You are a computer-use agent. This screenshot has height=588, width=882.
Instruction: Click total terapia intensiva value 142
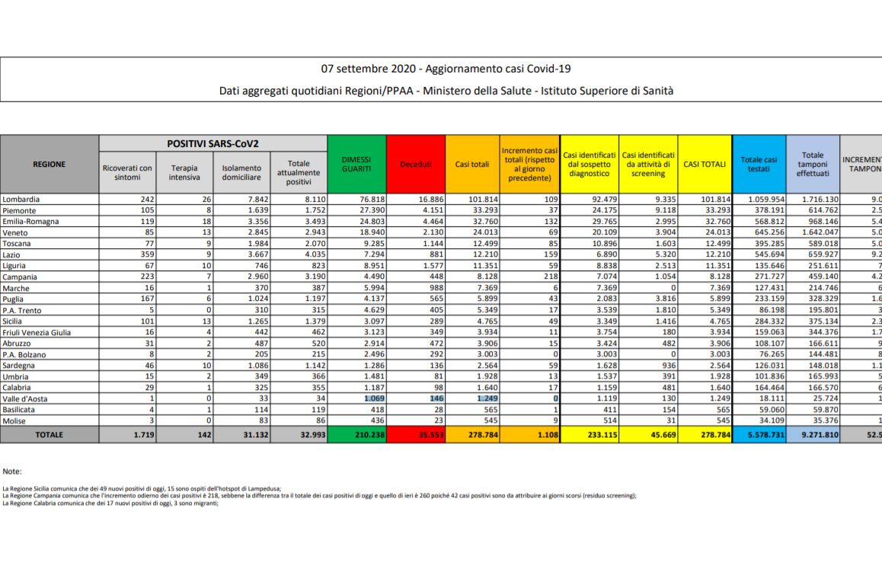pyautogui.click(x=204, y=435)
